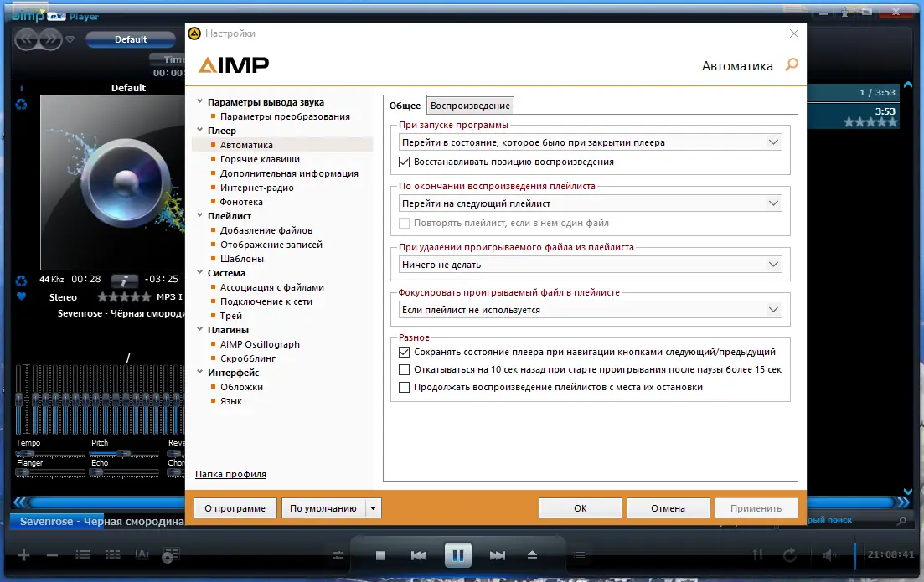This screenshot has width=924, height=582.
Task: Click the search magnifier in Settings header
Action: pyautogui.click(x=792, y=65)
